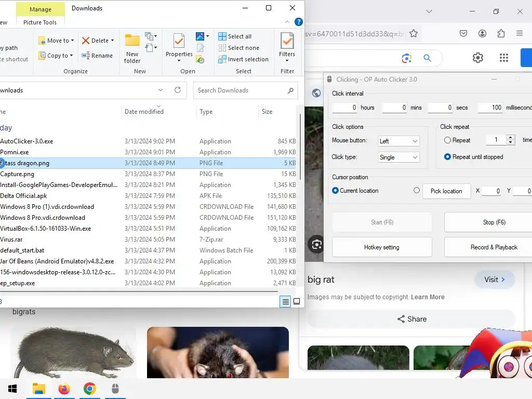Select the Pick location radio button
Screen dimensions: 532x399
pos(417,190)
